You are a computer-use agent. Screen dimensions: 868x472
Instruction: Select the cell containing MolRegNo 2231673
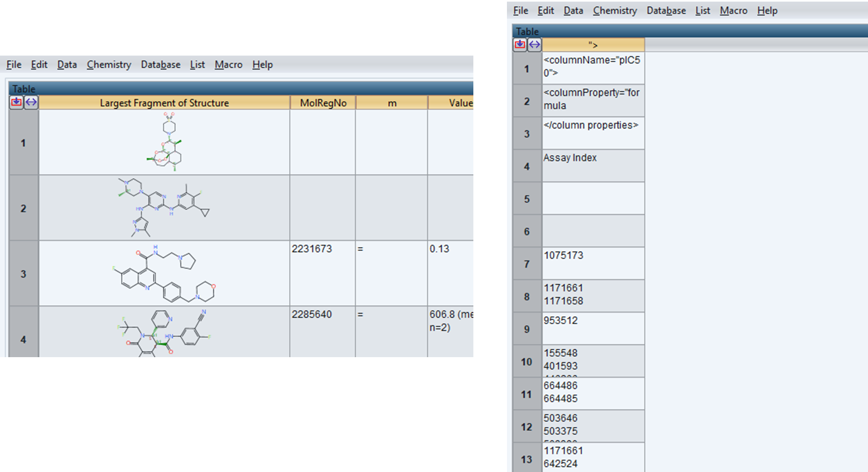coord(323,273)
